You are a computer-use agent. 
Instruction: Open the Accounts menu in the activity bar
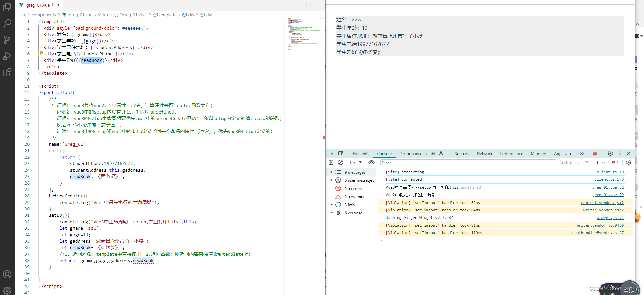click(x=7, y=274)
